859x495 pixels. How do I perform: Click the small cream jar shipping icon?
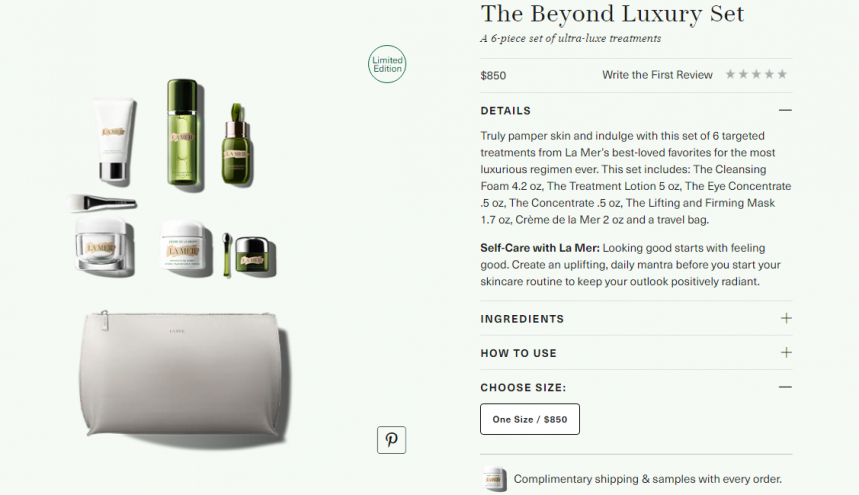[x=494, y=479]
